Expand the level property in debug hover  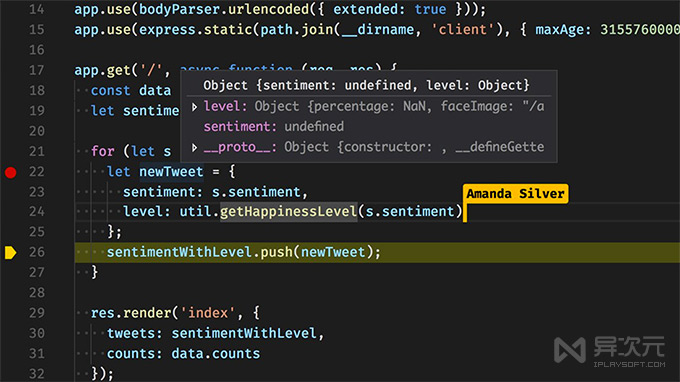[x=194, y=107]
